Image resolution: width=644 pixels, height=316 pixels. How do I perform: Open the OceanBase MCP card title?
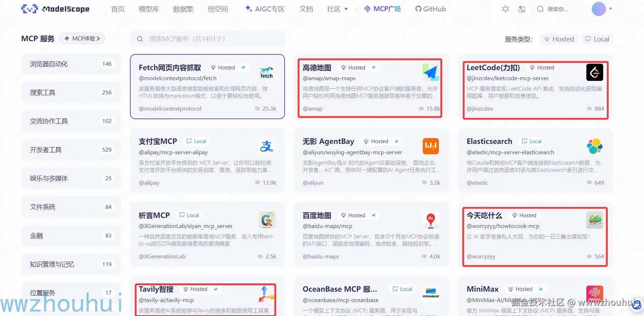pyautogui.click(x=340, y=289)
